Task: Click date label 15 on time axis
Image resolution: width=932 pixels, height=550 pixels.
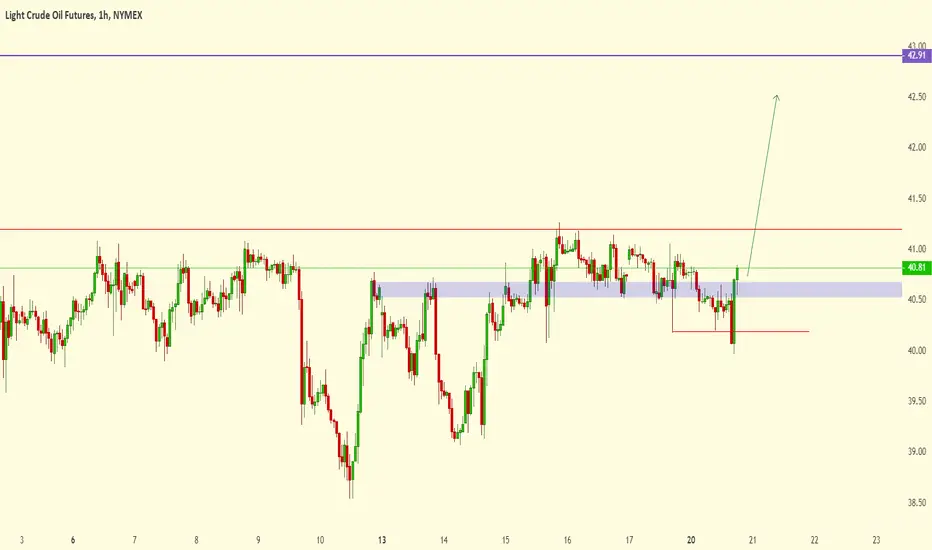Action: pos(506,540)
